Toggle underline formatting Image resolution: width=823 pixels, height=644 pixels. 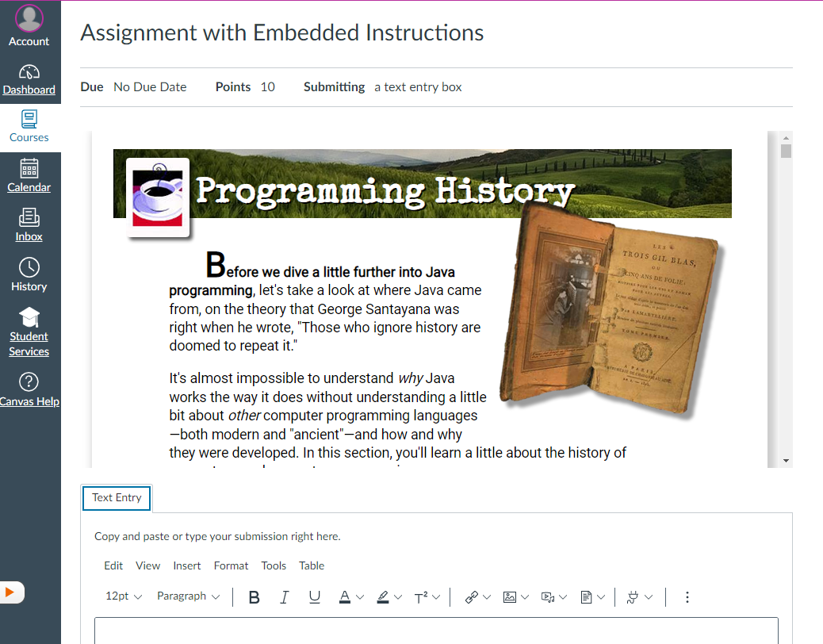315,597
